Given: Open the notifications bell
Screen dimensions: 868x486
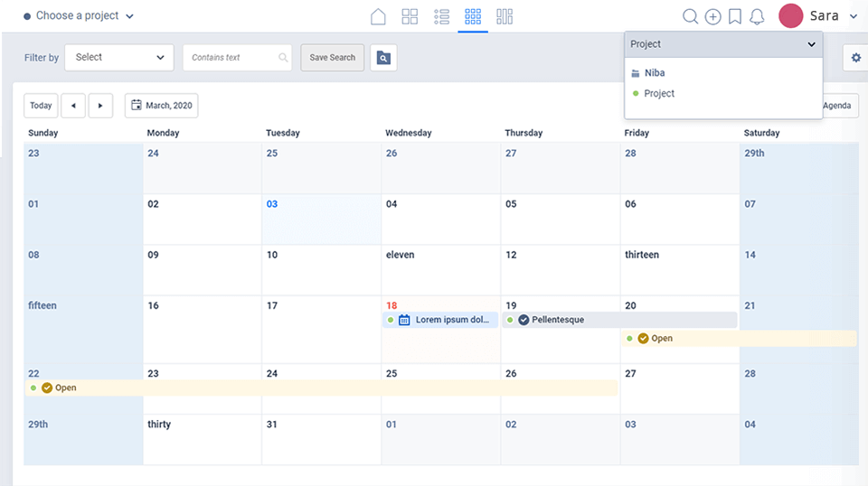Looking at the screenshot, I should pyautogui.click(x=758, y=16).
